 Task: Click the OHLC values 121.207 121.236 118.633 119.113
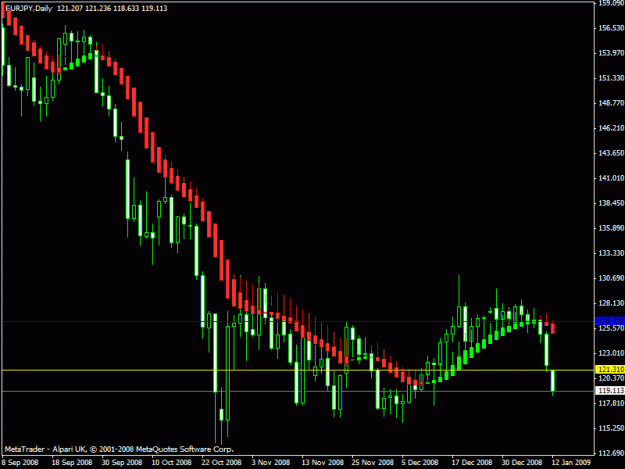pos(112,8)
